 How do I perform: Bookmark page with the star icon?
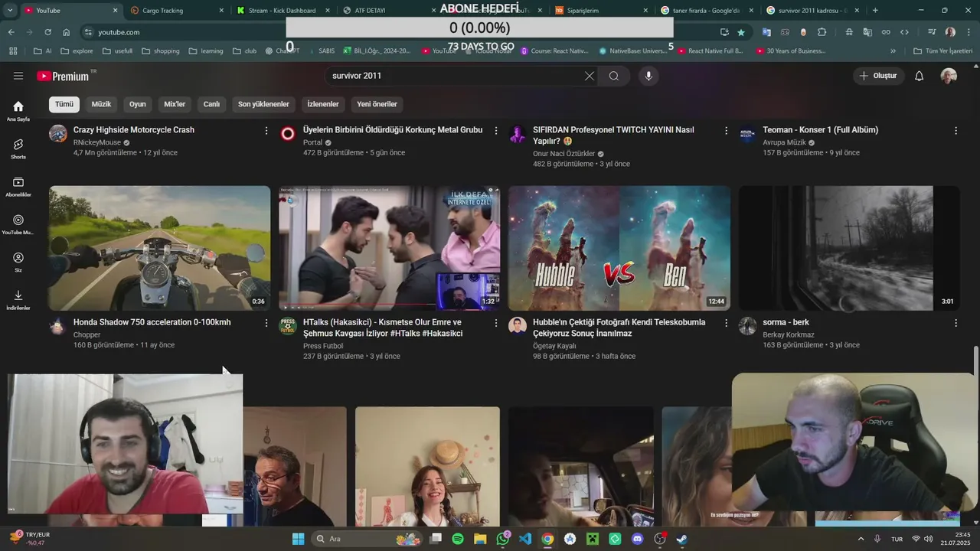741,32
